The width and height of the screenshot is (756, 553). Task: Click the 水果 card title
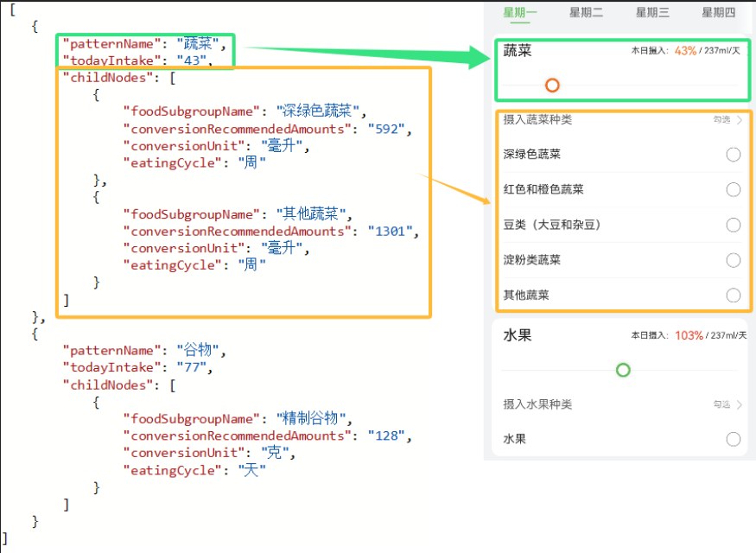(x=518, y=335)
